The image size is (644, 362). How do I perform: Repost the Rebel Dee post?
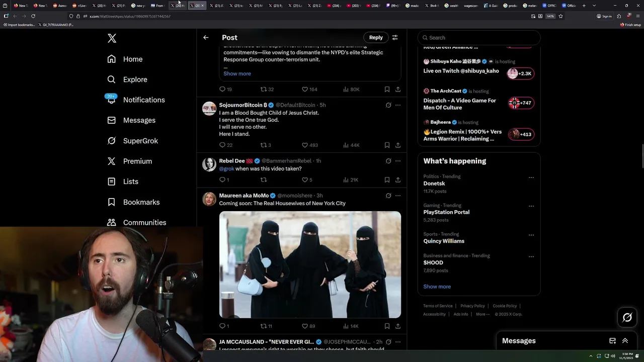click(263, 179)
